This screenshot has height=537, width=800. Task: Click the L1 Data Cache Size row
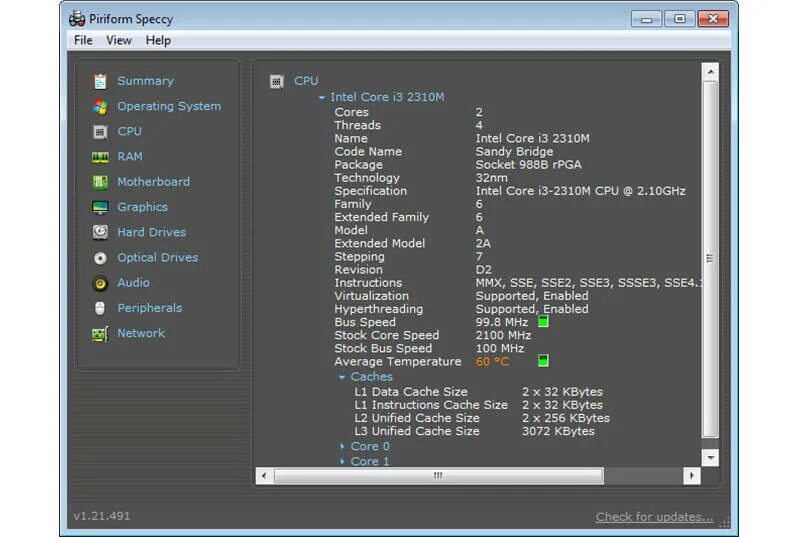point(479,392)
